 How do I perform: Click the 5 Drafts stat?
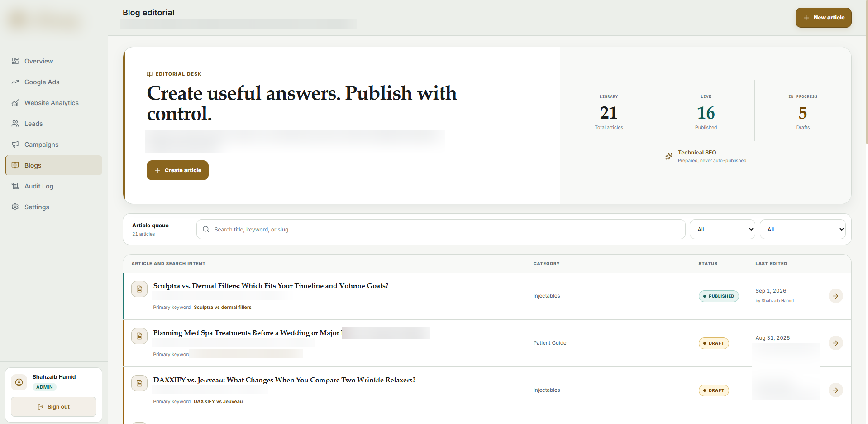(x=803, y=113)
